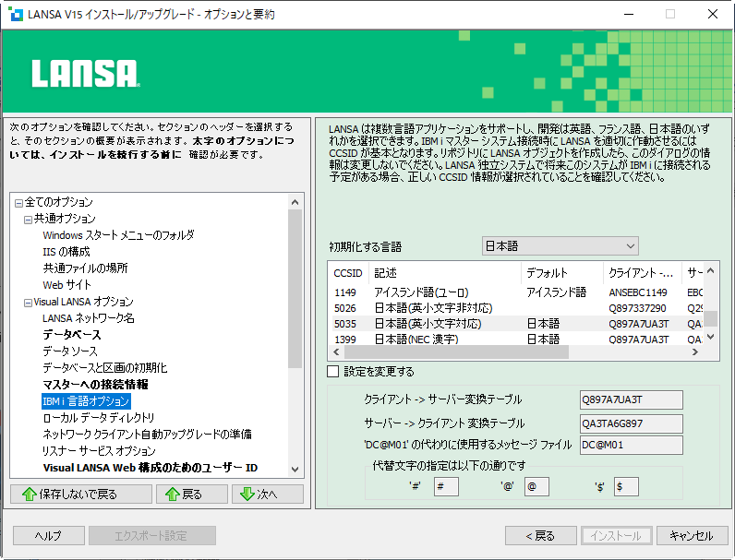The height and width of the screenshot is (560, 735).
Task: Click the CCSID table scroll down arrow
Action: (711, 337)
